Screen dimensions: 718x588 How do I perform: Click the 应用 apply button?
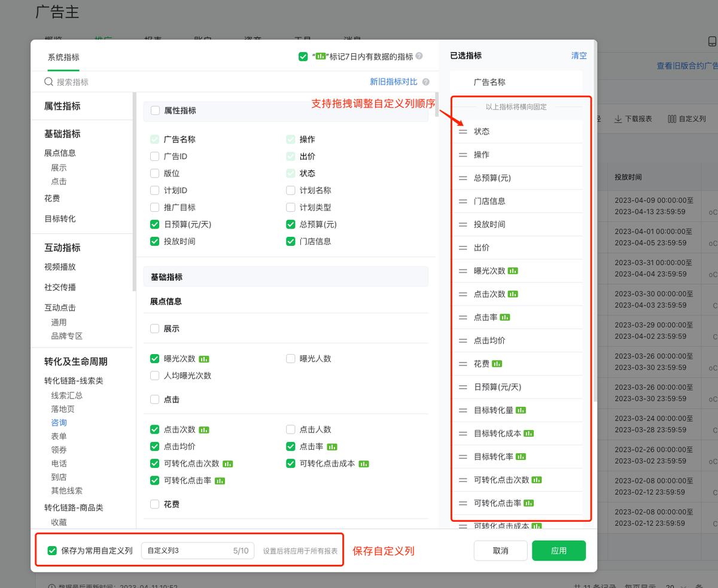(x=558, y=550)
